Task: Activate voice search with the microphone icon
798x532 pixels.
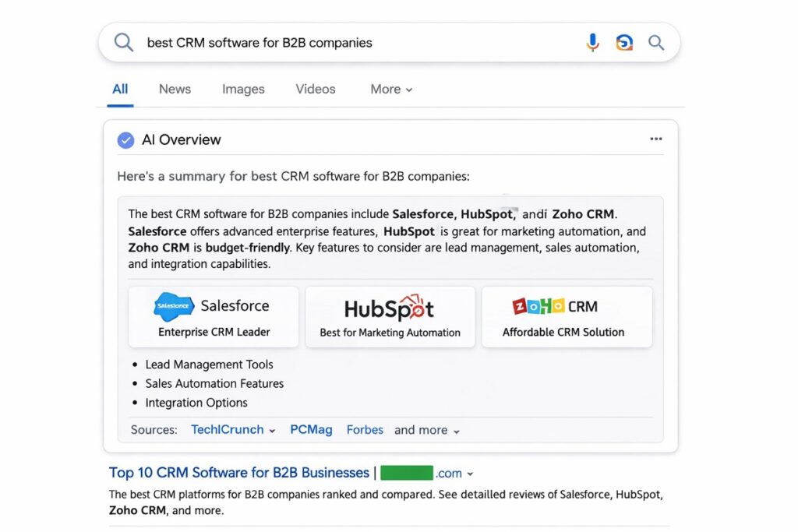Action: (593, 42)
